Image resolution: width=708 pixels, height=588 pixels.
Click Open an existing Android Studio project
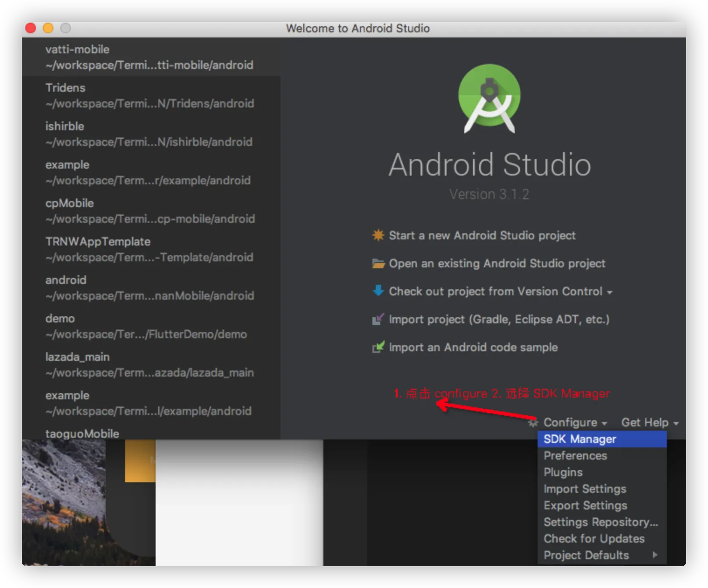point(497,263)
